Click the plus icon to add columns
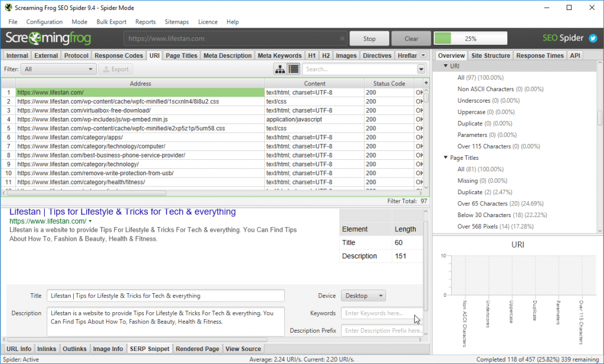This screenshot has height=364, width=604. [x=426, y=83]
